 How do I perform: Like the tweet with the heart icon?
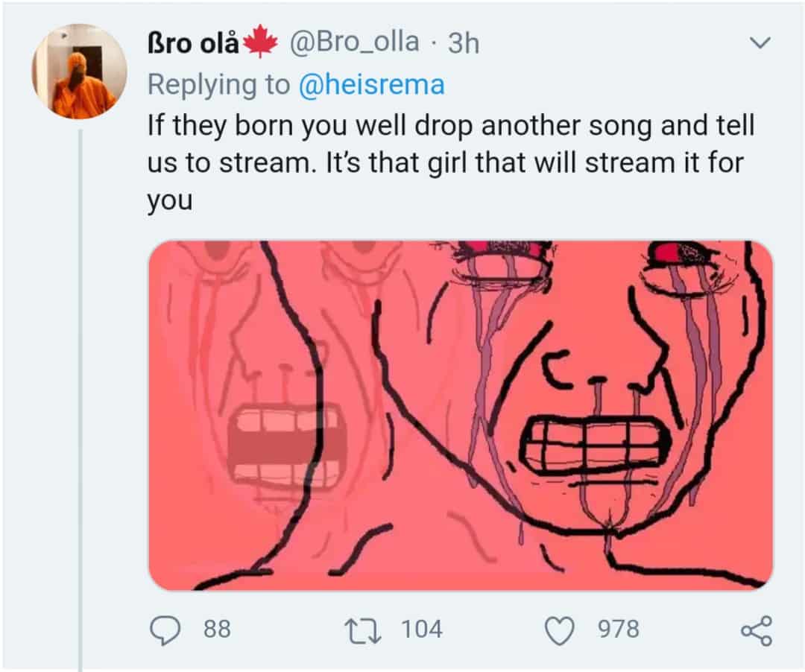click(x=560, y=630)
